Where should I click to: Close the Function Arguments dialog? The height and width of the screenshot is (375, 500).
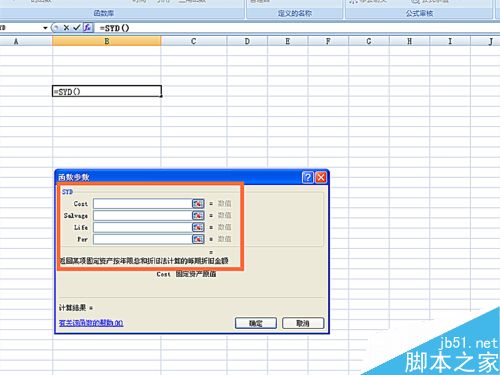[x=321, y=177]
